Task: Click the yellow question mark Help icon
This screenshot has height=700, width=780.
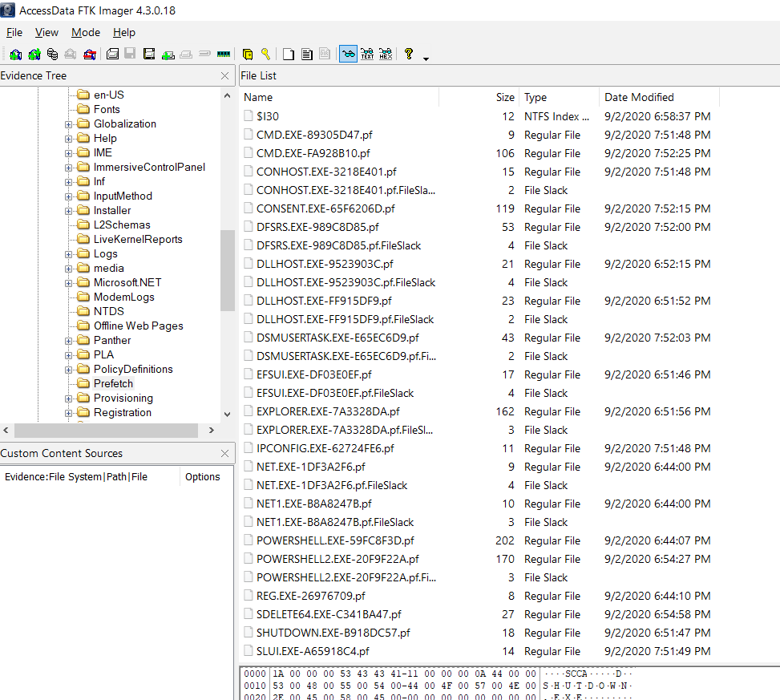Action: pyautogui.click(x=408, y=54)
